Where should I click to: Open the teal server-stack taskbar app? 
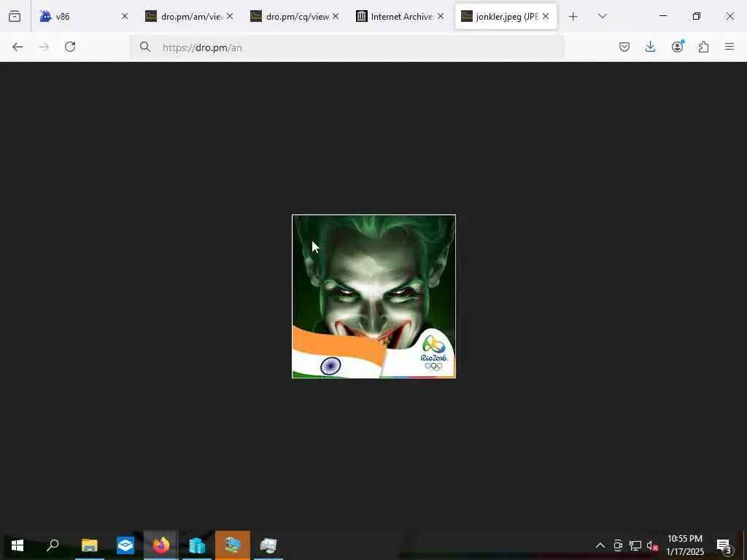197,545
